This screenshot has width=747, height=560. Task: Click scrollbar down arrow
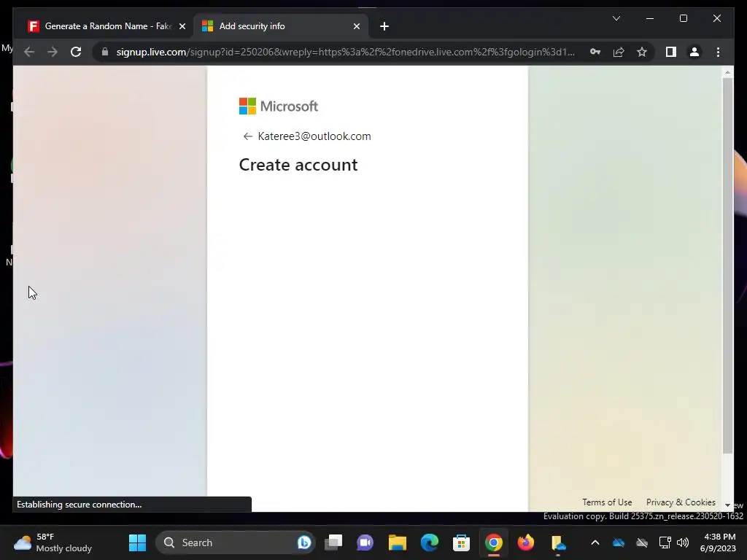(727, 505)
